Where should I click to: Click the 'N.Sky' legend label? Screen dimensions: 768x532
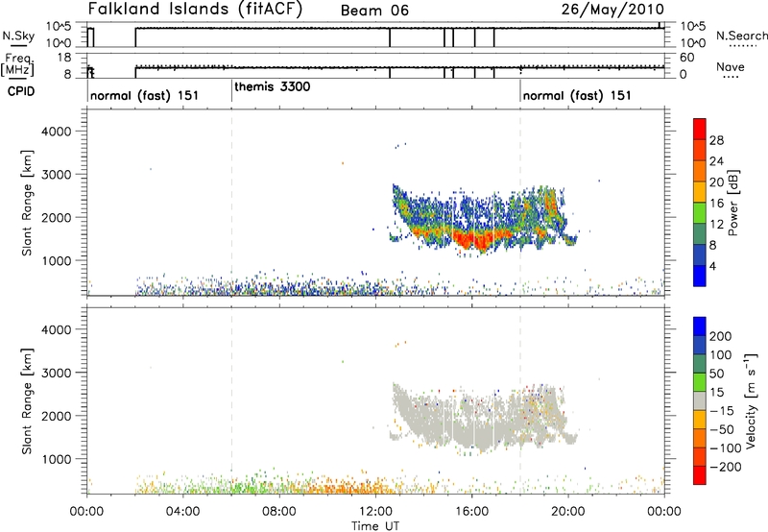(18, 36)
